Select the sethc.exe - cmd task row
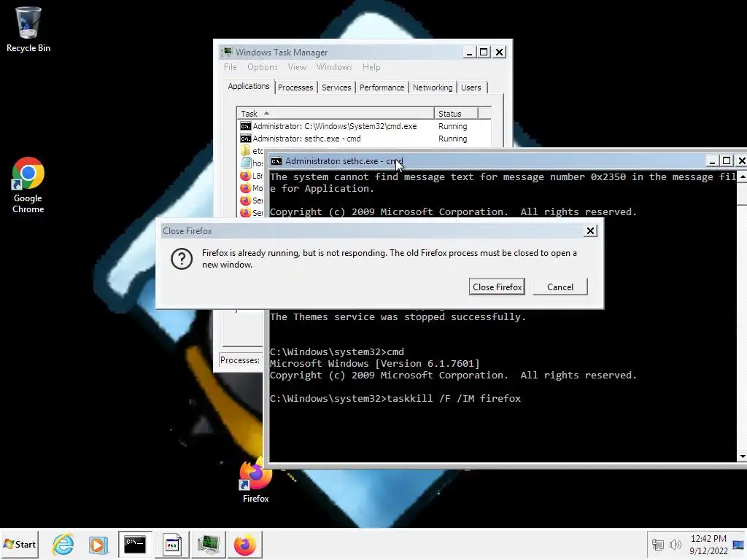This screenshot has height=560, width=747. pyautogui.click(x=365, y=139)
